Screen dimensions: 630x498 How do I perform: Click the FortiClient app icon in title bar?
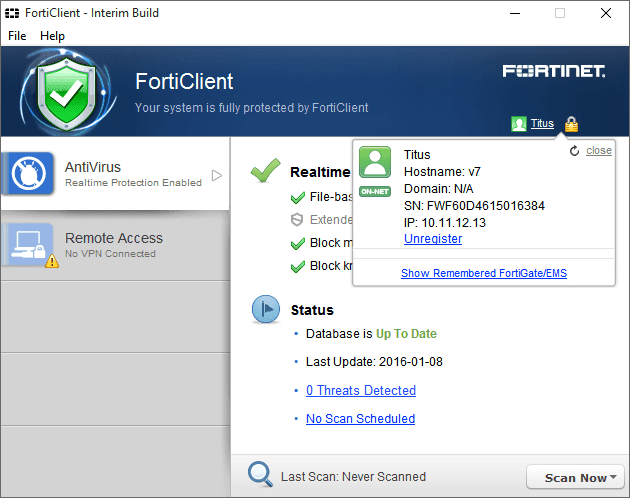12,13
